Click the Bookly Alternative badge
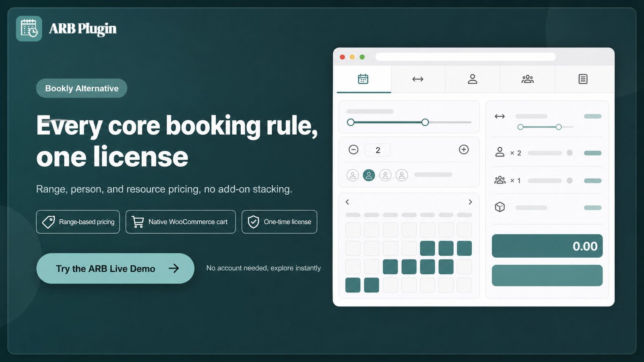The height and width of the screenshot is (362, 644). (82, 88)
